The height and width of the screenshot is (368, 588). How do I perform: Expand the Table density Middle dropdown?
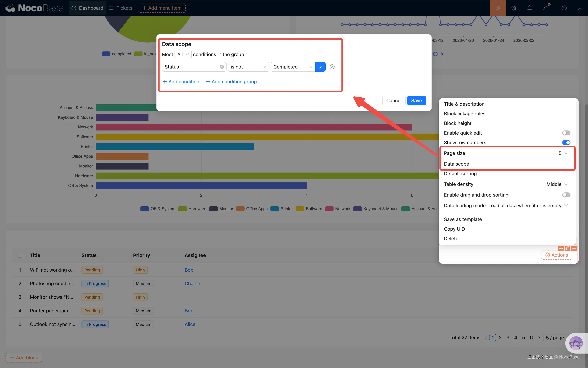click(557, 184)
